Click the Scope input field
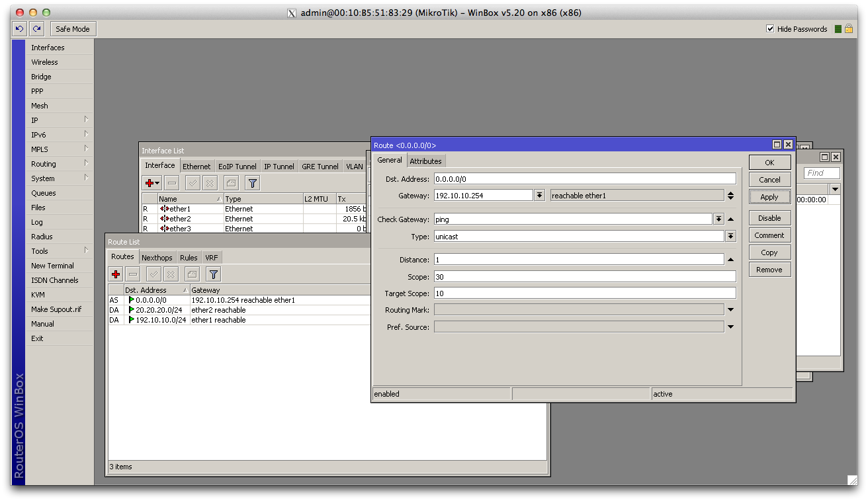This screenshot has width=868, height=501. pyautogui.click(x=585, y=276)
